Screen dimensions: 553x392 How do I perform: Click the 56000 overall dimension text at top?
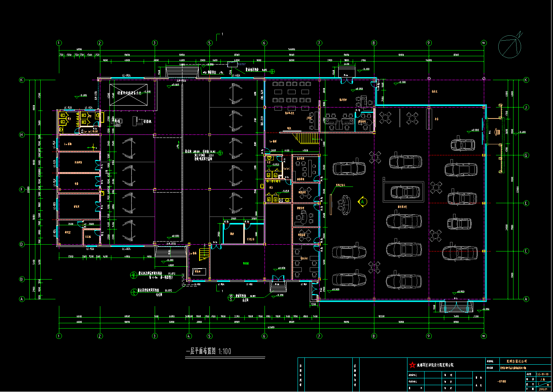(291, 49)
